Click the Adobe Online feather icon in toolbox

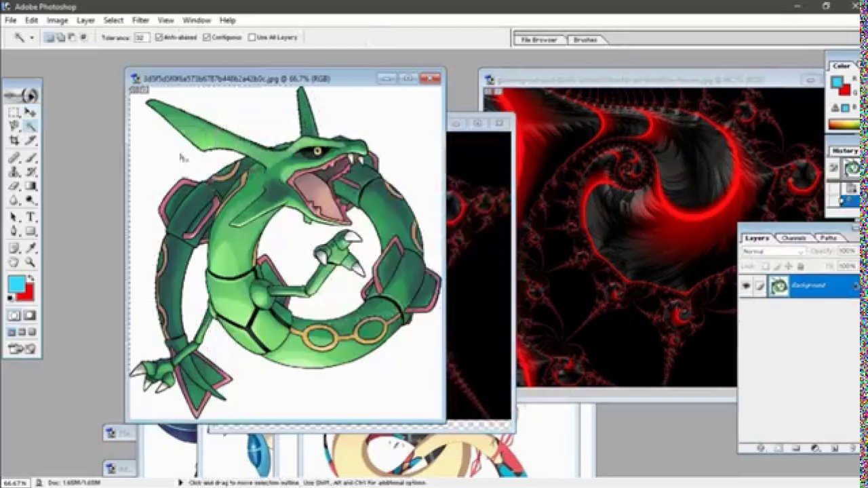22,95
